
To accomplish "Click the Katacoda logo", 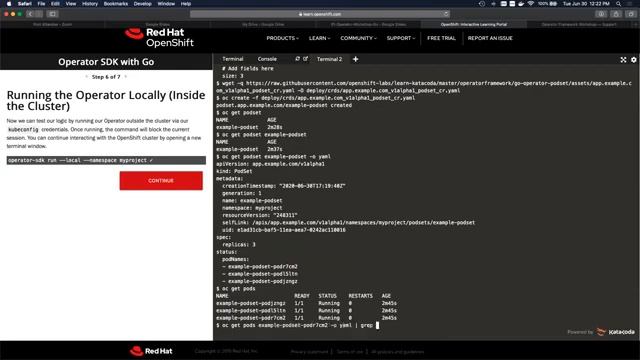I will click(x=616, y=332).
